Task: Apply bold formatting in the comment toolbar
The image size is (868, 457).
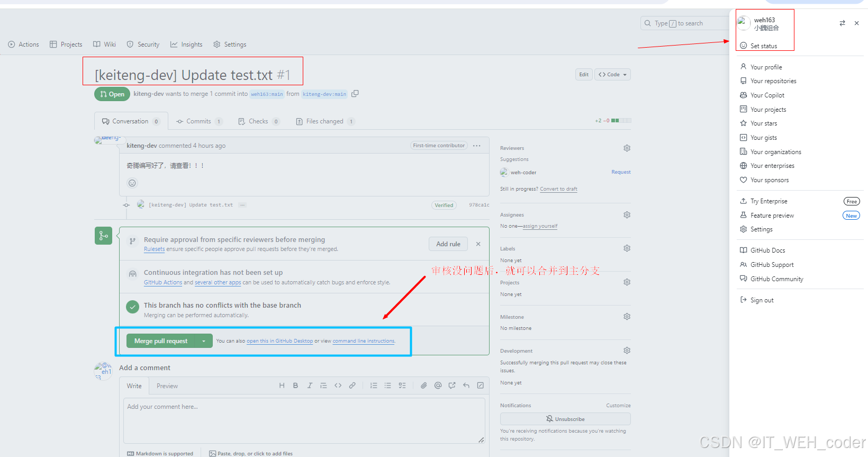Action: coord(295,386)
